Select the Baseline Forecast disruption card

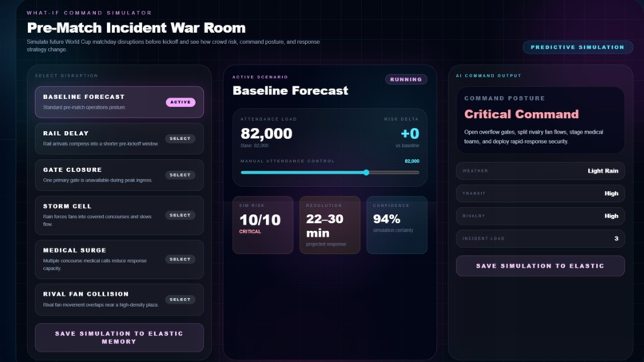[x=119, y=102]
